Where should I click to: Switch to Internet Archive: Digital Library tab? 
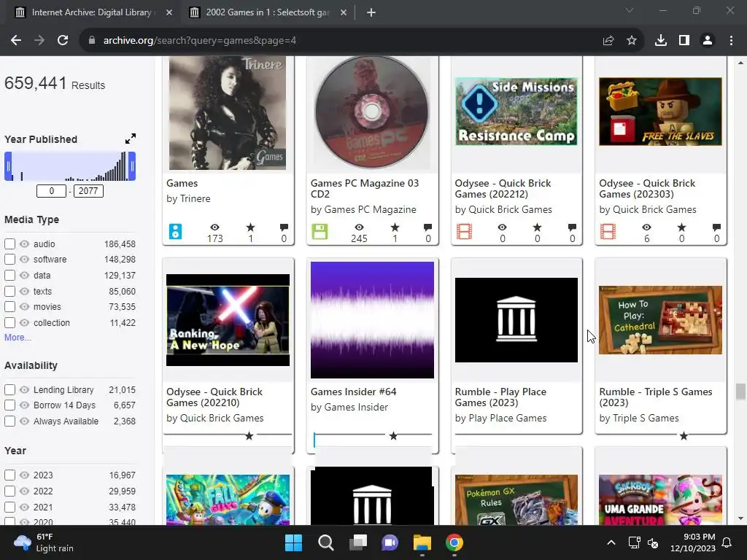coord(91,12)
